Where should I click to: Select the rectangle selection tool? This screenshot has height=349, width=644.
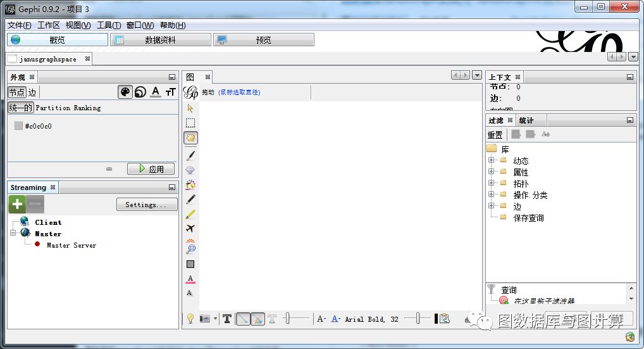(190, 123)
